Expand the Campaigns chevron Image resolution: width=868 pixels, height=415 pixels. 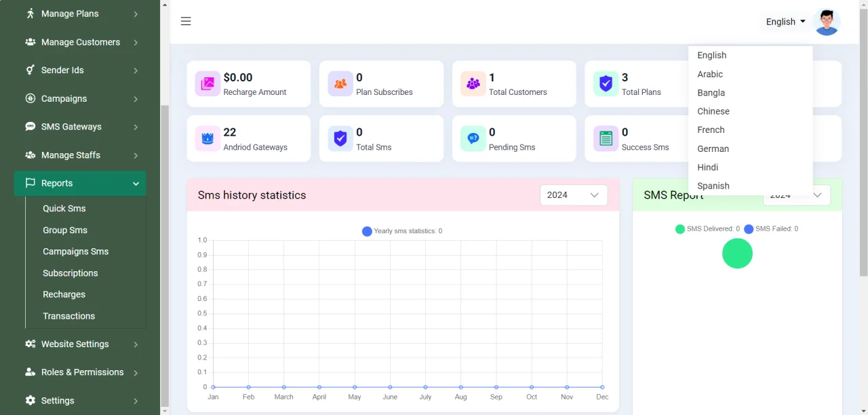tap(136, 99)
